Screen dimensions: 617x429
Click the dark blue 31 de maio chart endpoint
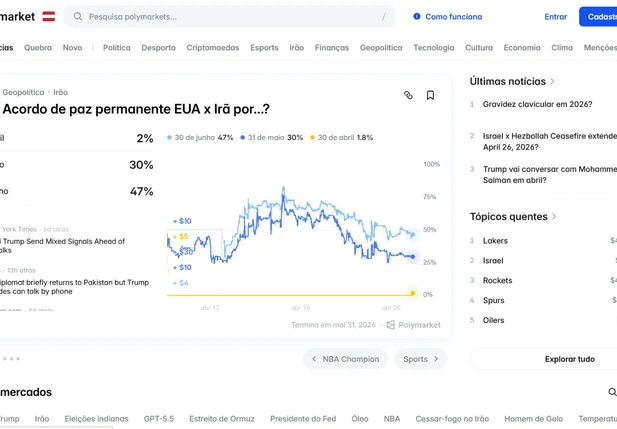click(413, 257)
